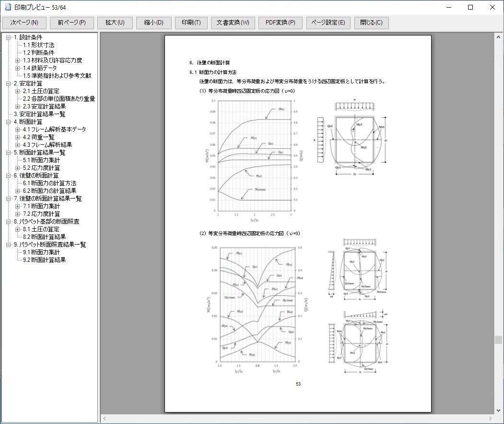Image resolution: width=504 pixels, height=424 pixels.
Task: Select 5.2 応力度計算 in the tree
Action: 41,168
